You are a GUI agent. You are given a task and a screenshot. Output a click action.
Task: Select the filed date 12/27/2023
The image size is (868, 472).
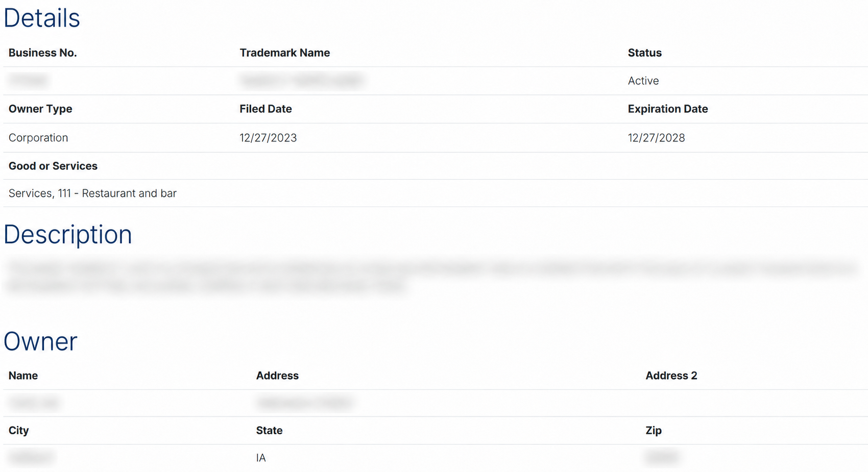[x=268, y=138]
